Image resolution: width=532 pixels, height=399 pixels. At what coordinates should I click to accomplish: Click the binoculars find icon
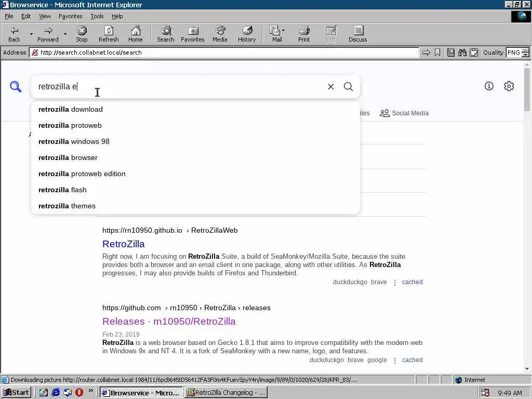tap(462, 52)
